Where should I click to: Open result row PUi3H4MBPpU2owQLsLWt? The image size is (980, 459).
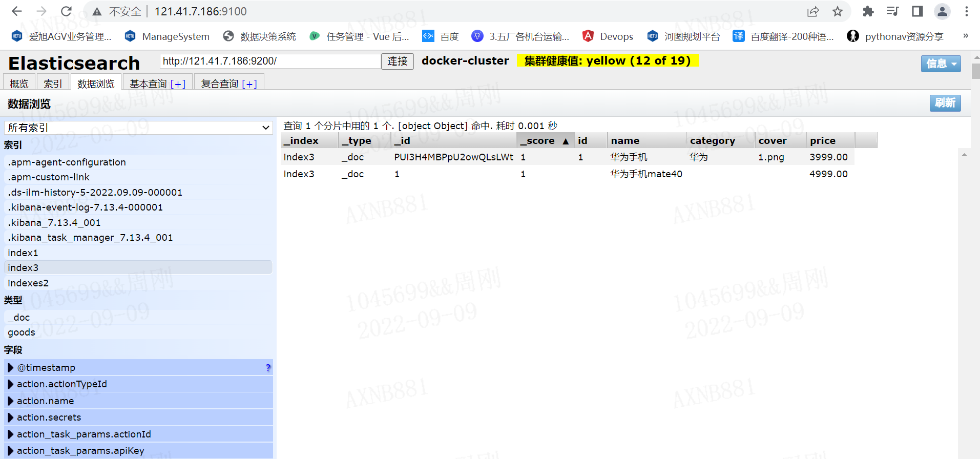click(567, 157)
